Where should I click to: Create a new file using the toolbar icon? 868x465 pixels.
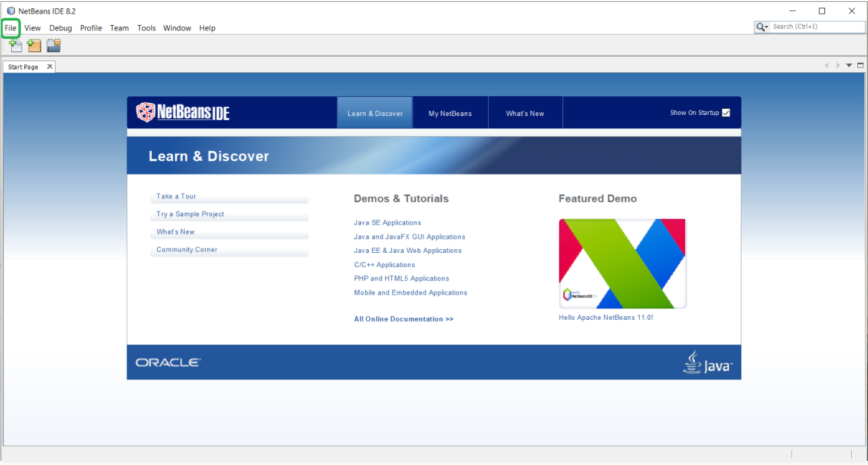(15, 45)
